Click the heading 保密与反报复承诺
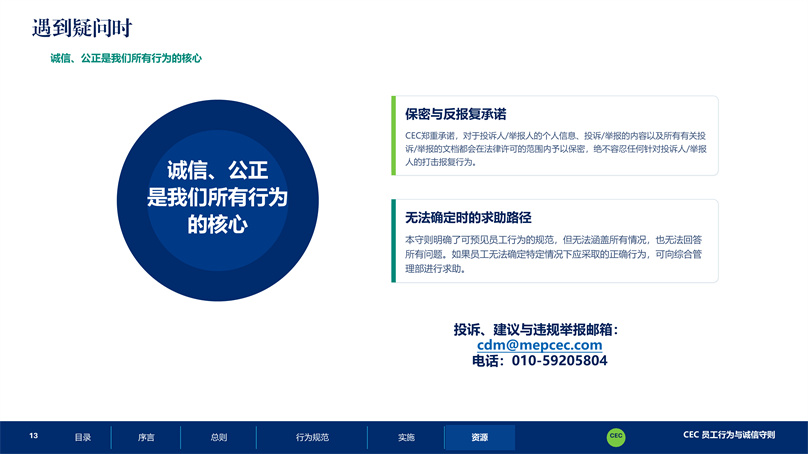Screen dimensions: 808x454 [x=456, y=114]
